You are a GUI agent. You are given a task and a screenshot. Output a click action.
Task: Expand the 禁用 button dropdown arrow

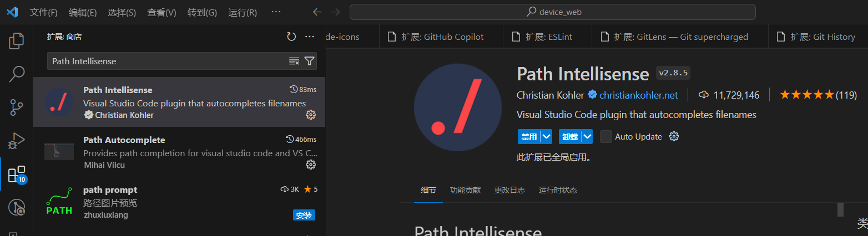(546, 136)
